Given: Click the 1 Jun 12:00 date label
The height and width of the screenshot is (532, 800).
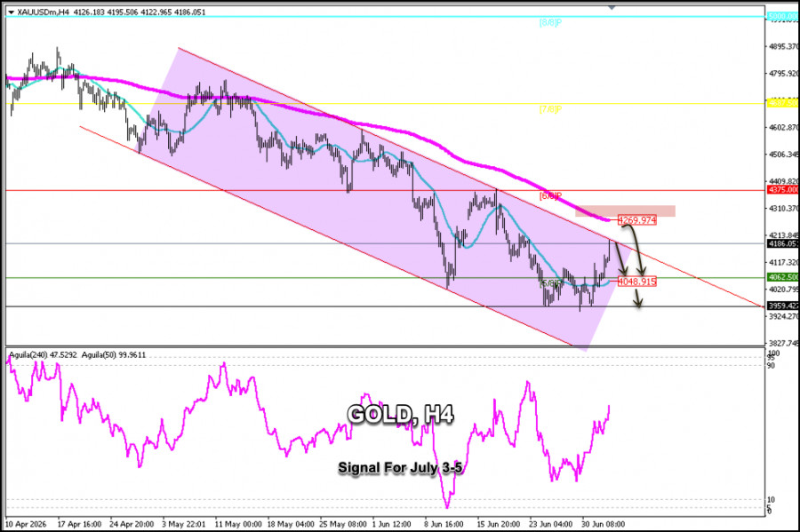Looking at the screenshot, I should coord(392,524).
